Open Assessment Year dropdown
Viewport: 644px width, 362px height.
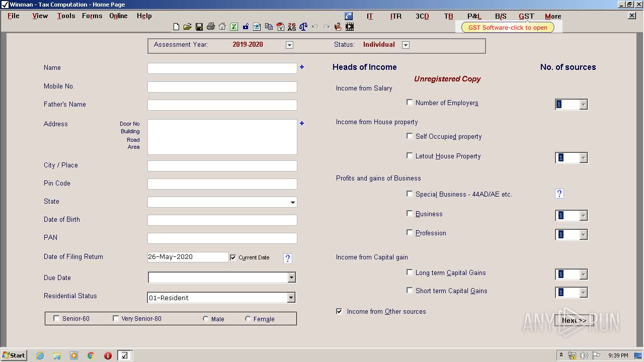coord(289,45)
